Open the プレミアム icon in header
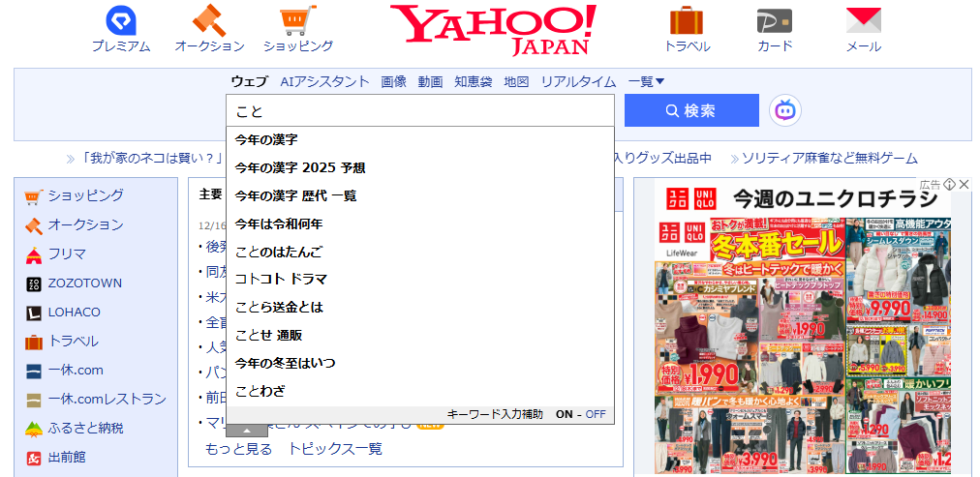Screen dimensions: 980x477 [x=121, y=20]
